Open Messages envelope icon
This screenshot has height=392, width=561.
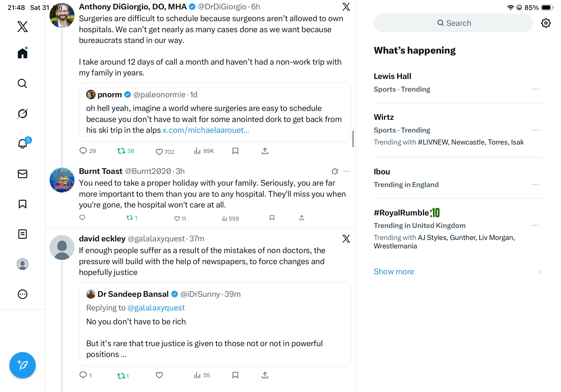[23, 174]
